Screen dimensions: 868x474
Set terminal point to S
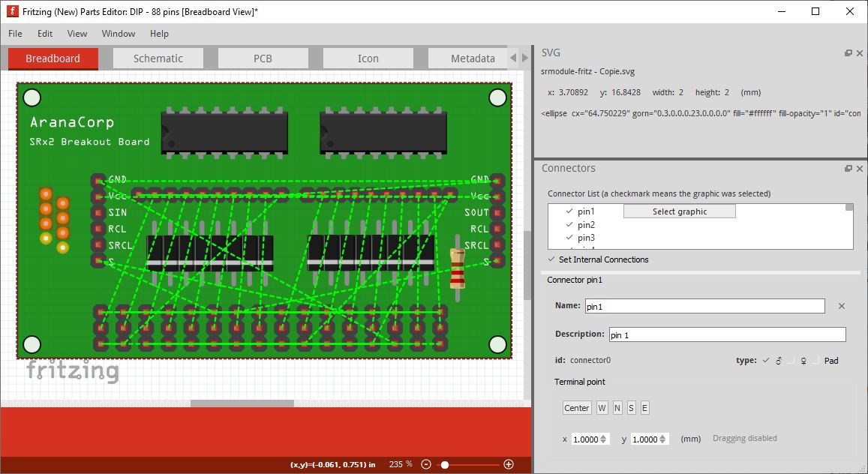coord(631,408)
